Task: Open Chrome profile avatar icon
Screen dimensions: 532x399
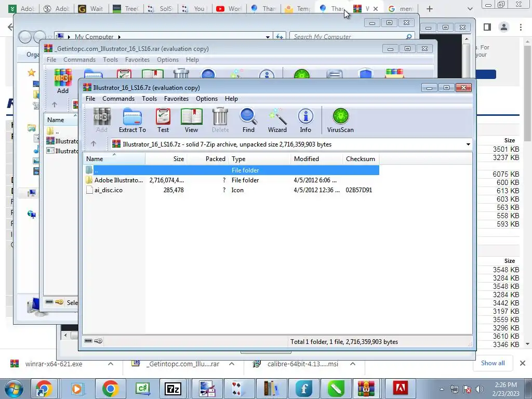Action: (504, 27)
